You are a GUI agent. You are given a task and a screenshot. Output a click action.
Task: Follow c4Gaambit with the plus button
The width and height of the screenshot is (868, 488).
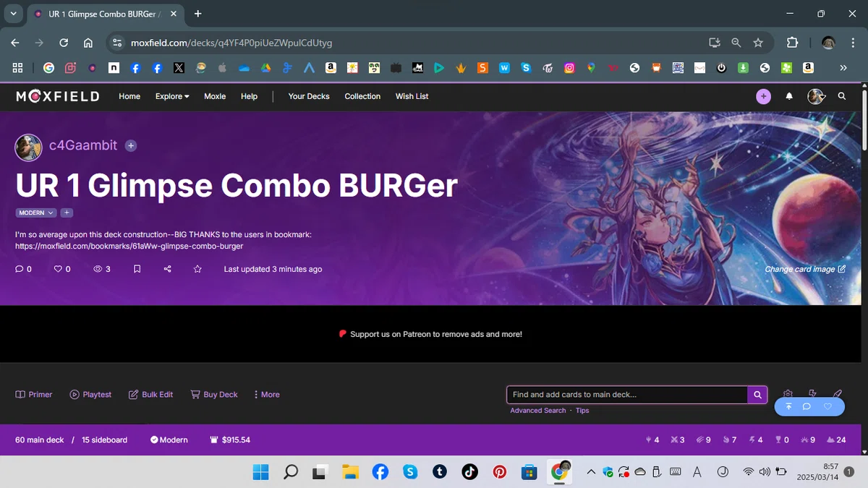coord(131,145)
